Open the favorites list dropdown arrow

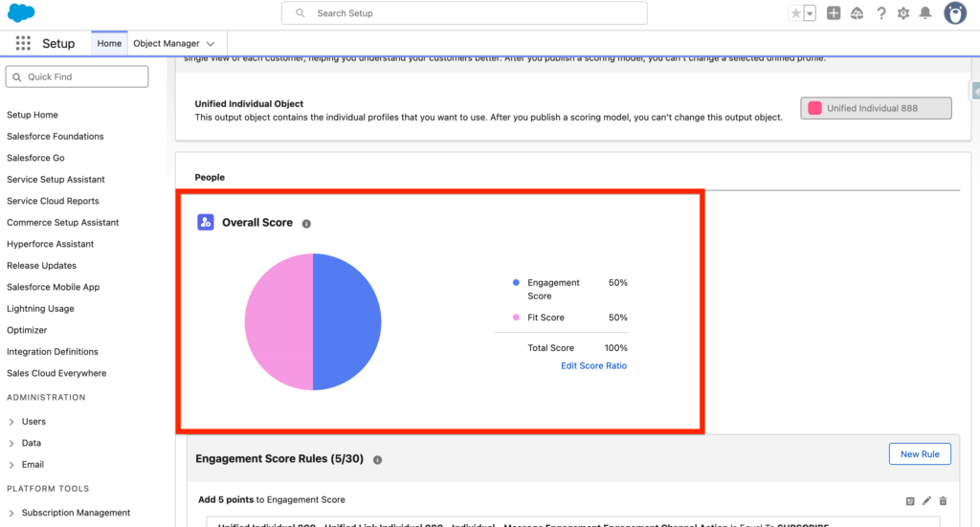(810, 13)
